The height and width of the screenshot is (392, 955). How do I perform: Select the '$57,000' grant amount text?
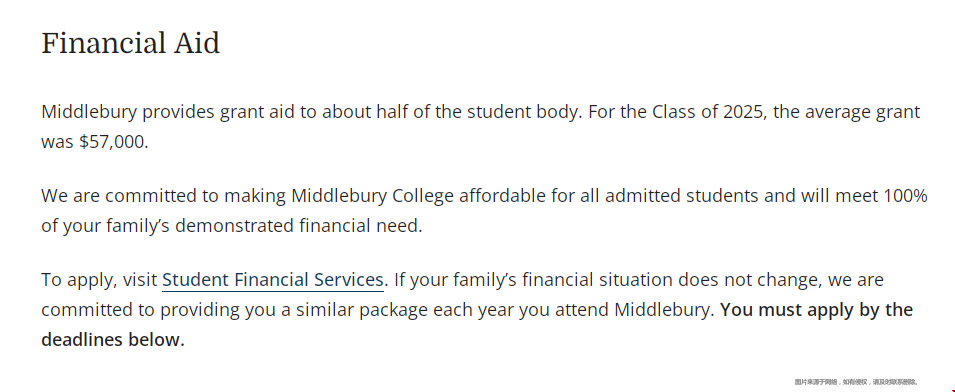[113, 142]
